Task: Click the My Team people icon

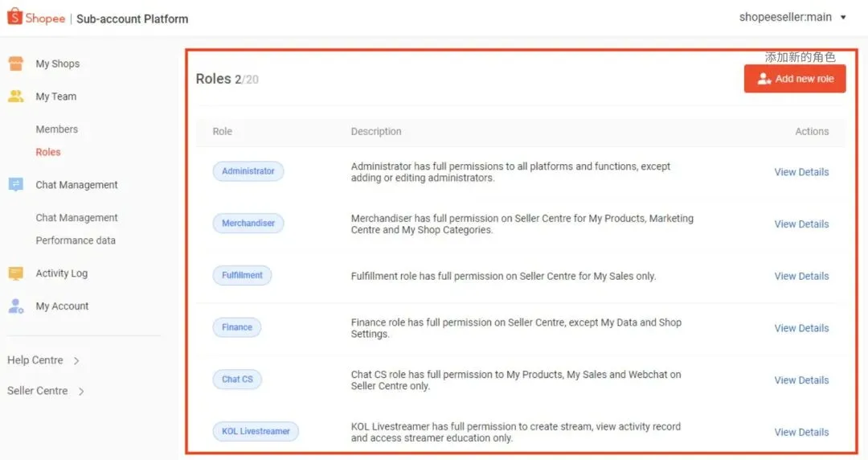Action: pyautogui.click(x=16, y=97)
